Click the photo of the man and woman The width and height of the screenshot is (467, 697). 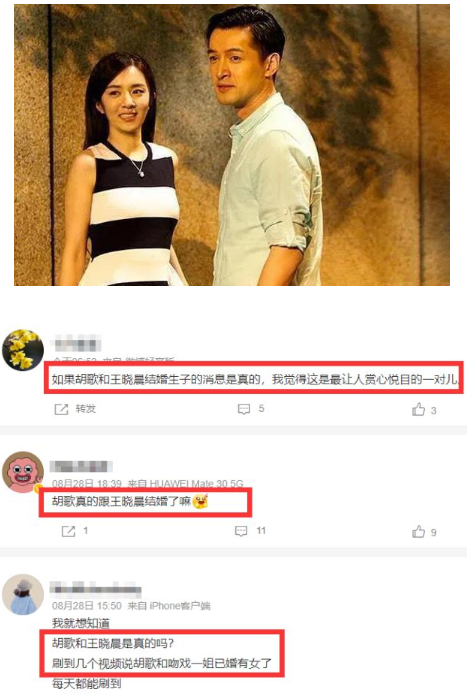[232, 145]
